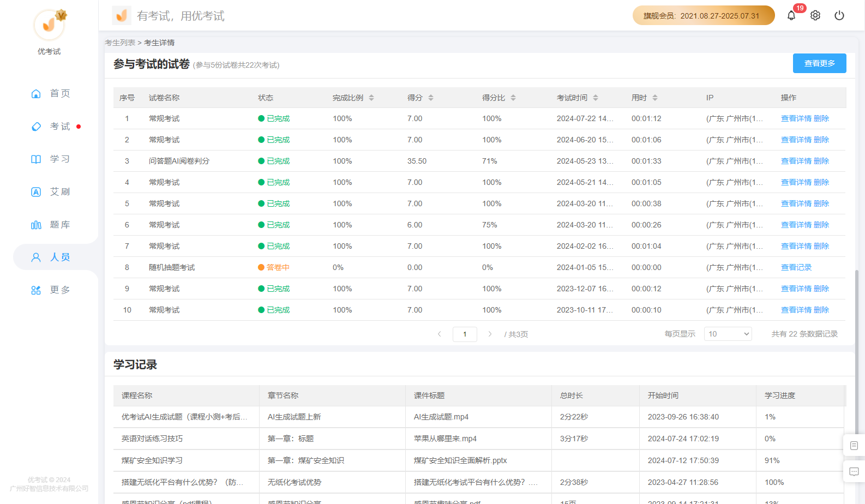Click the bar-chart 题库 icon

click(x=36, y=225)
